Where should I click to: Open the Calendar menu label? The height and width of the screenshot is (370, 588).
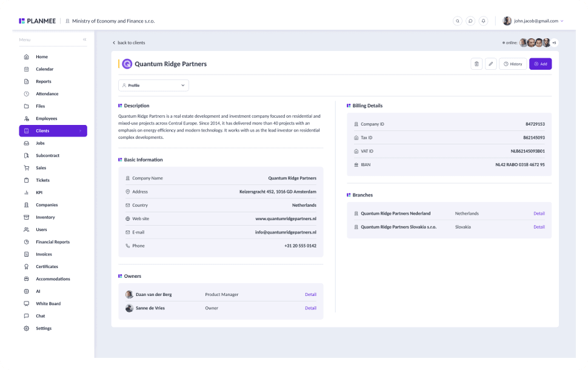point(45,69)
